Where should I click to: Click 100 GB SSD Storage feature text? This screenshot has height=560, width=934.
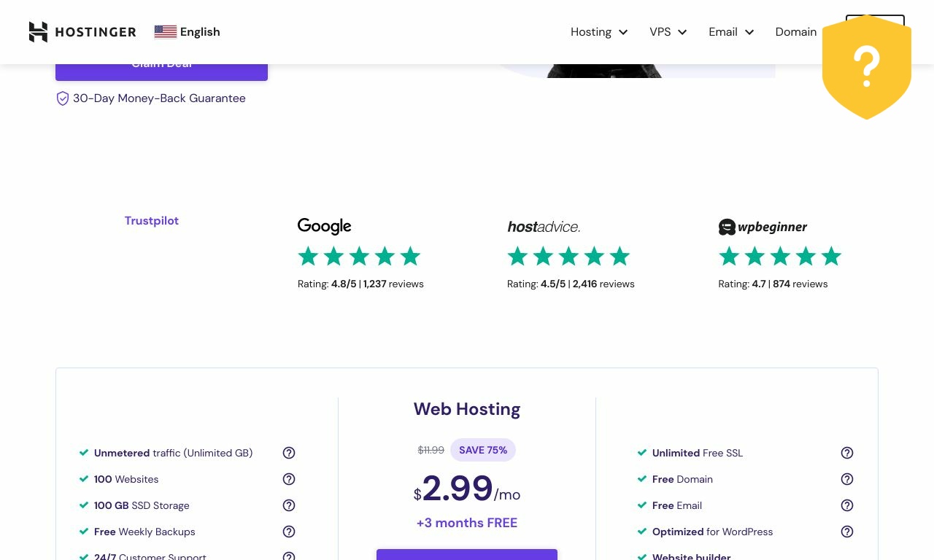(142, 505)
